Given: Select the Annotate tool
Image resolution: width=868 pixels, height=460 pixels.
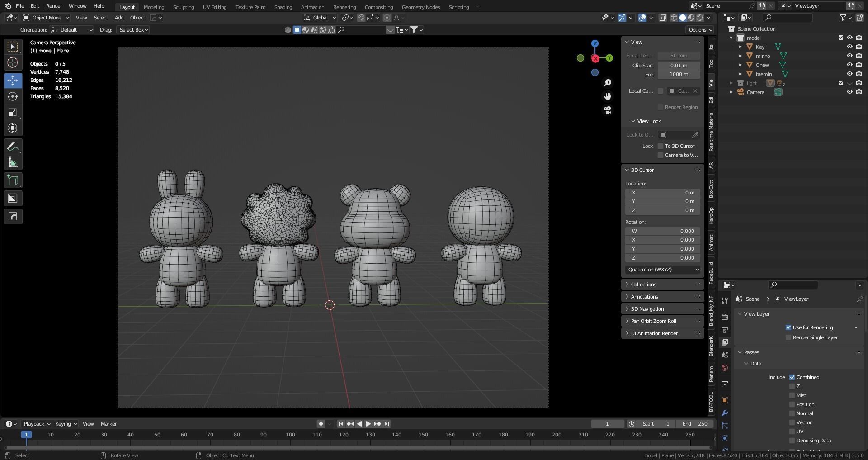Looking at the screenshot, I should 13,147.
